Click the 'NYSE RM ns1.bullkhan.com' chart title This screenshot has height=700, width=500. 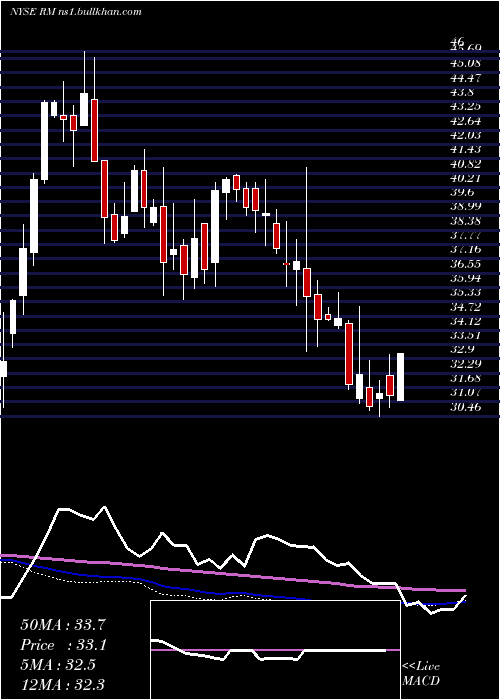(75, 12)
